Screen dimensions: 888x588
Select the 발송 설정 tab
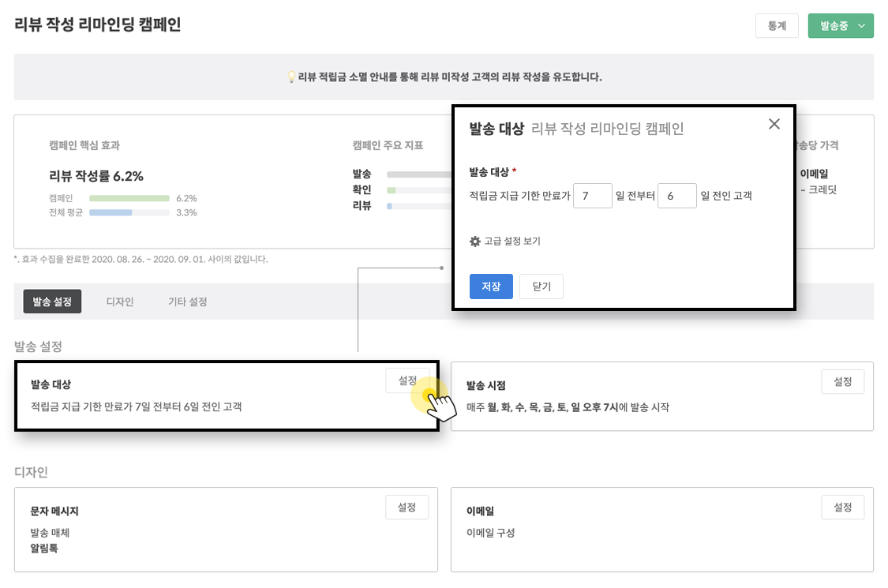click(52, 301)
